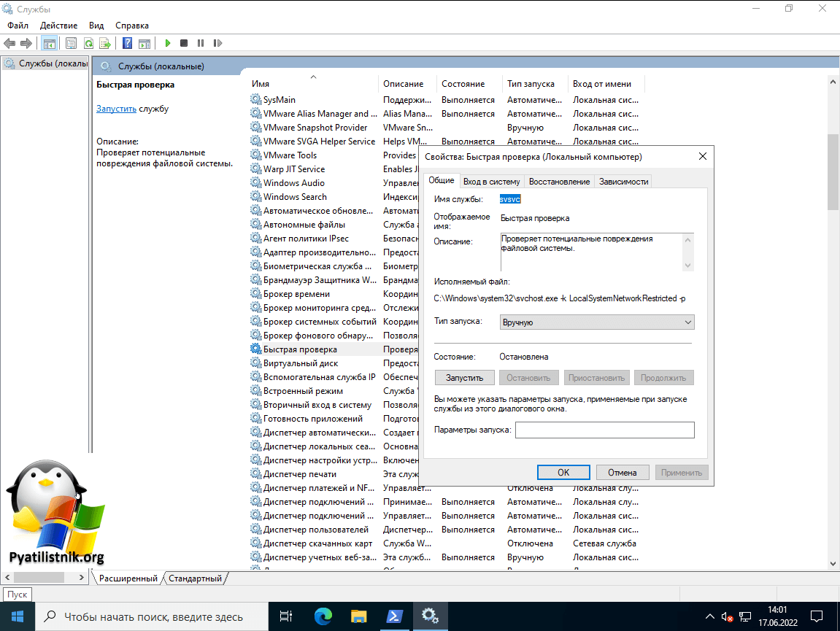The image size is (840, 631).
Task: Click the Export List toolbar icon
Action: [105, 44]
